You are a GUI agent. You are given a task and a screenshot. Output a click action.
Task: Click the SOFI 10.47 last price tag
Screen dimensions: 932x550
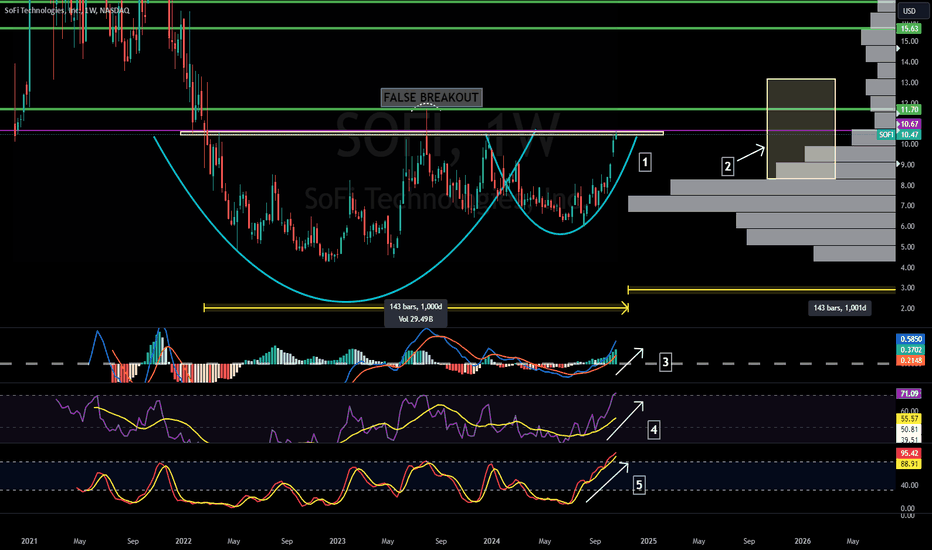coord(899,135)
